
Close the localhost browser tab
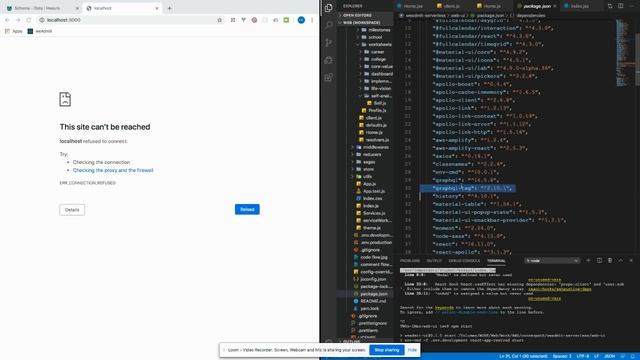[157, 8]
